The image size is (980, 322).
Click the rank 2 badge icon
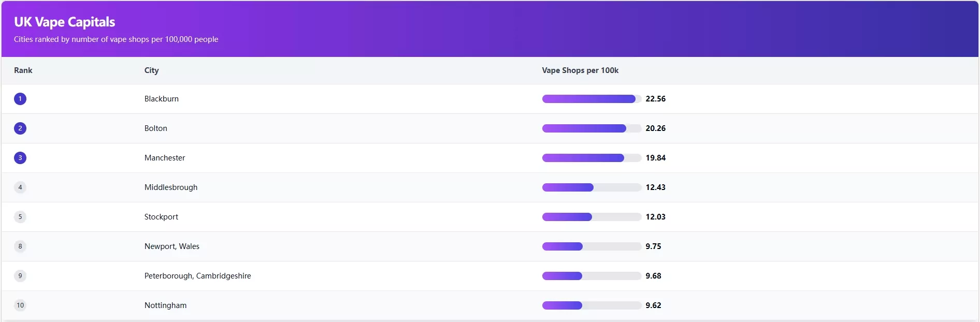(20, 128)
